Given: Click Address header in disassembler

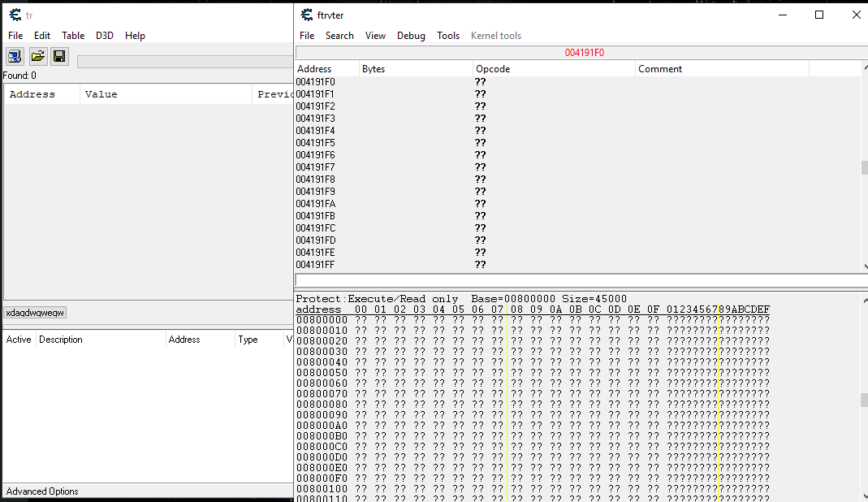Looking at the screenshot, I should [327, 69].
